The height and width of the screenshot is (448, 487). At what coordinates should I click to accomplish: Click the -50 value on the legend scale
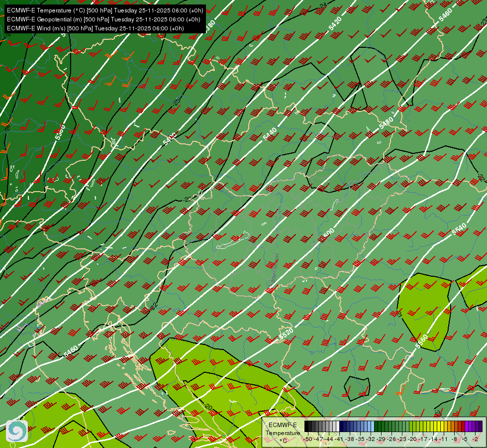point(308,440)
